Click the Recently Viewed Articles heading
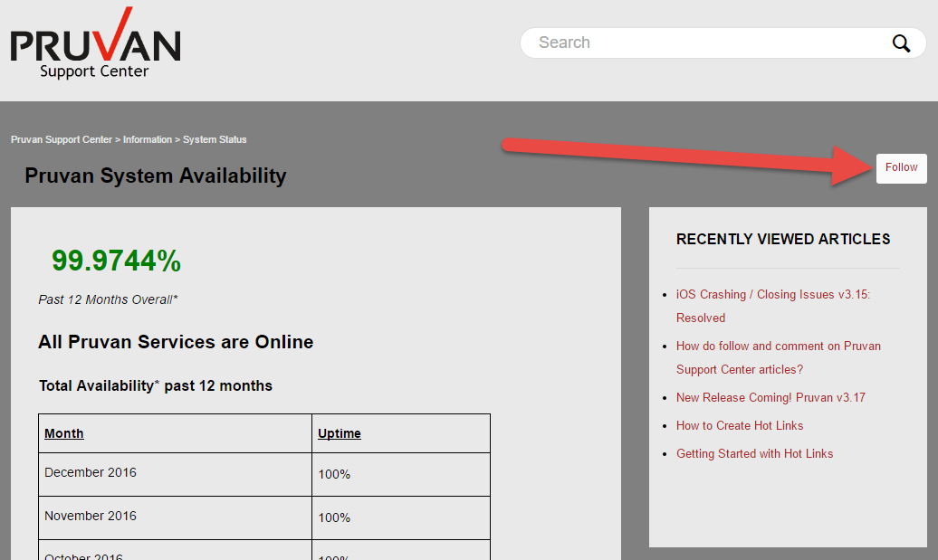938x560 pixels. (x=783, y=239)
